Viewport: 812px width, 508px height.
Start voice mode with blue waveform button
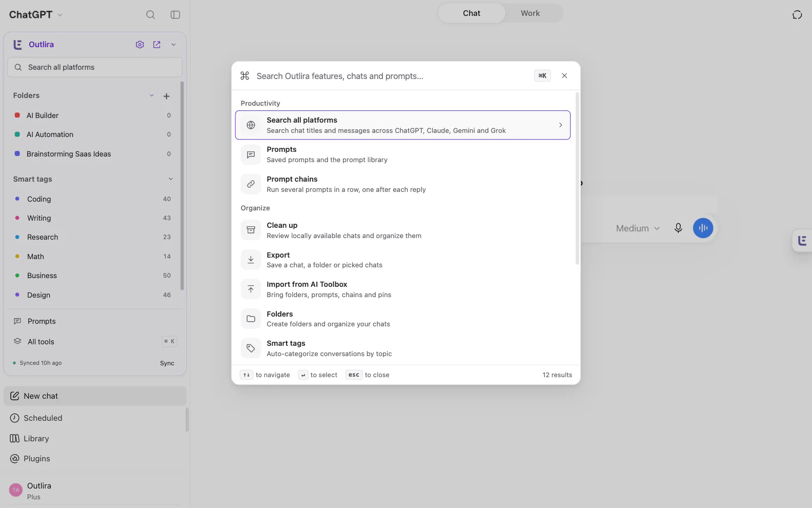click(703, 228)
